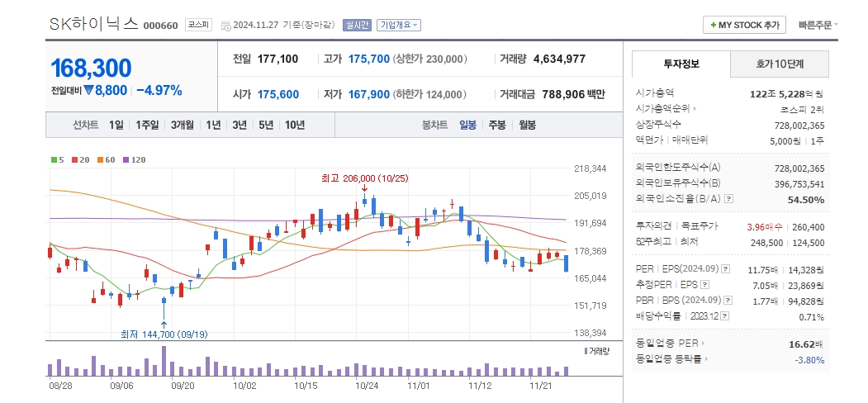
Task: Click 고가 value 175,700
Action: 369,59
